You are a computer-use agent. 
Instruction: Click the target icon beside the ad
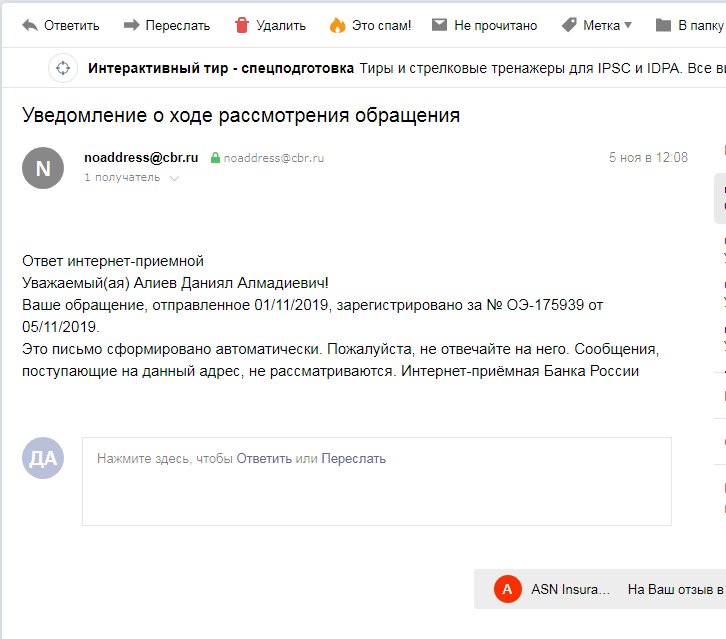63,68
